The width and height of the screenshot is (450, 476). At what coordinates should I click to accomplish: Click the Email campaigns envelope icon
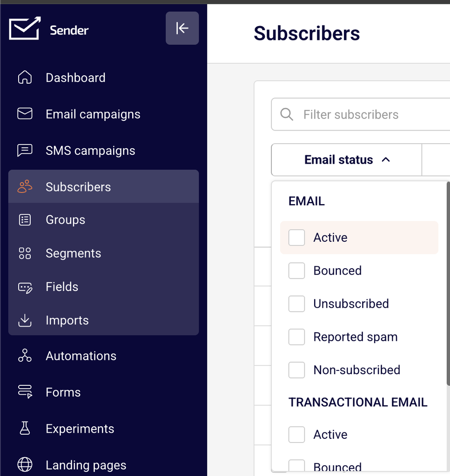[25, 113]
